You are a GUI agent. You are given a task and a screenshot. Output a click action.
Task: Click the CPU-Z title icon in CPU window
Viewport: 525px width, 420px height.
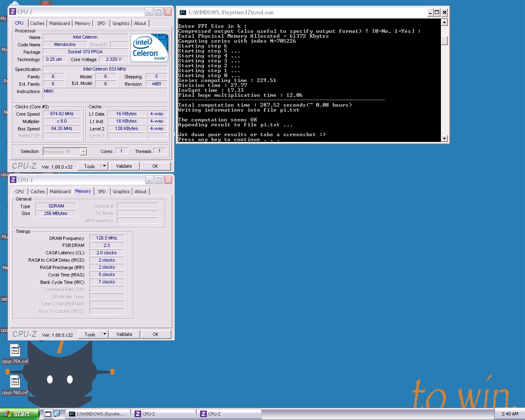coord(13,12)
